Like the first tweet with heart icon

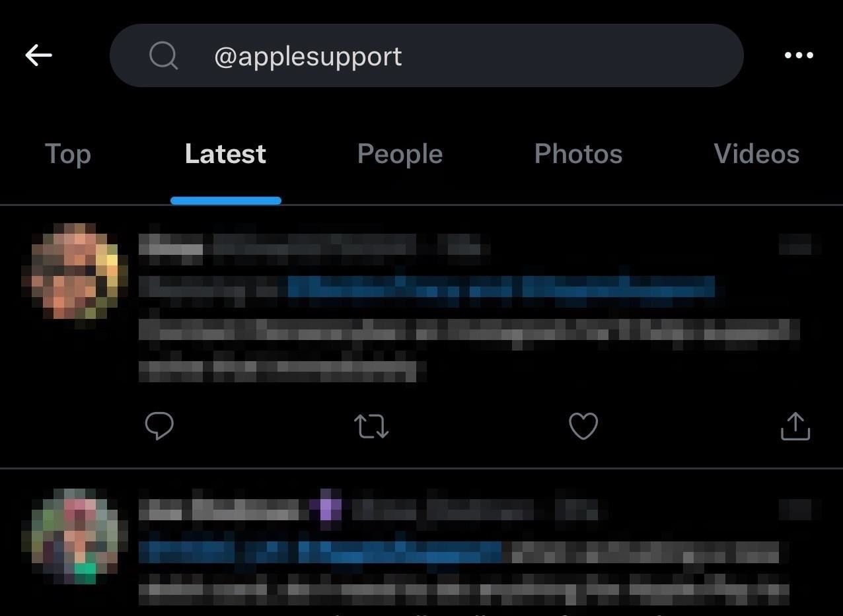[583, 426]
